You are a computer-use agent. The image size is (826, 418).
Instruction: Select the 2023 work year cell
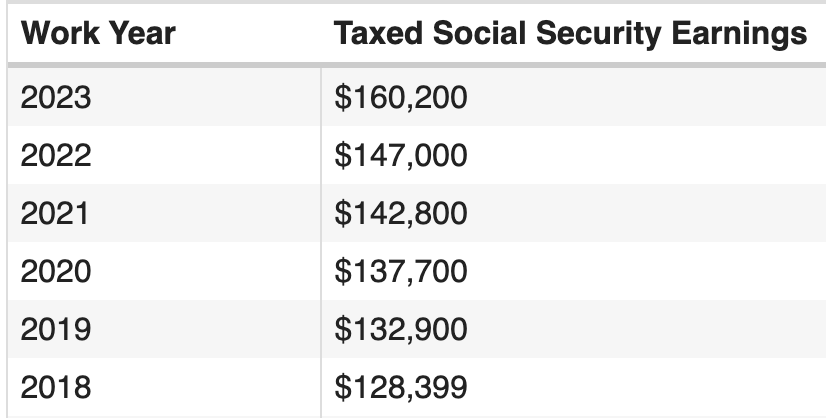pos(56,98)
